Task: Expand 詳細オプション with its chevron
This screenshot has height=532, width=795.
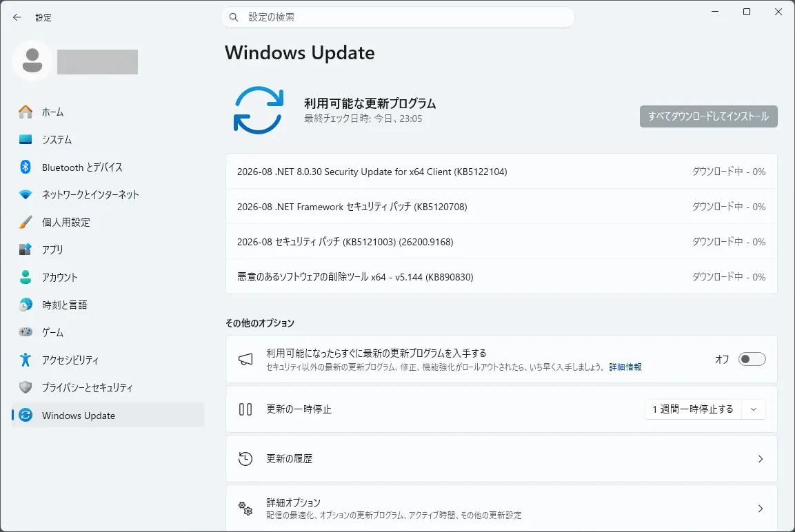Action: (x=760, y=508)
